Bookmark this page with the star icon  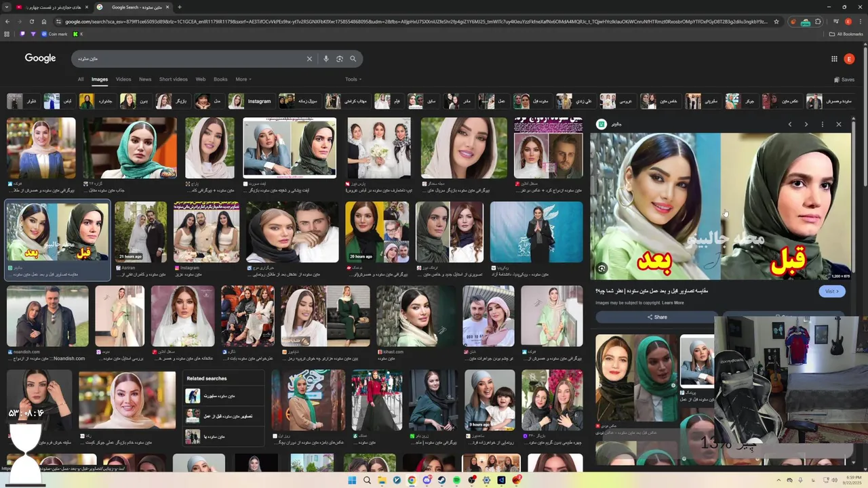pos(776,22)
